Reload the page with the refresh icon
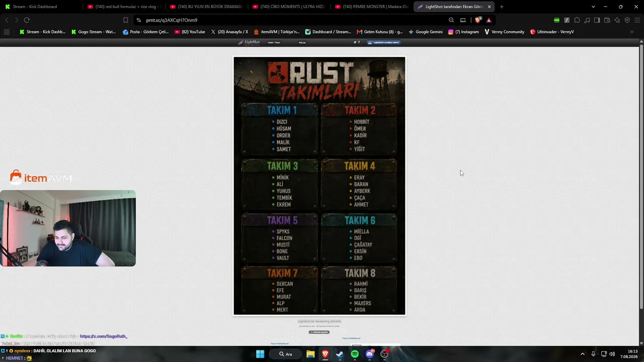The width and height of the screenshot is (644, 362). coord(27,20)
